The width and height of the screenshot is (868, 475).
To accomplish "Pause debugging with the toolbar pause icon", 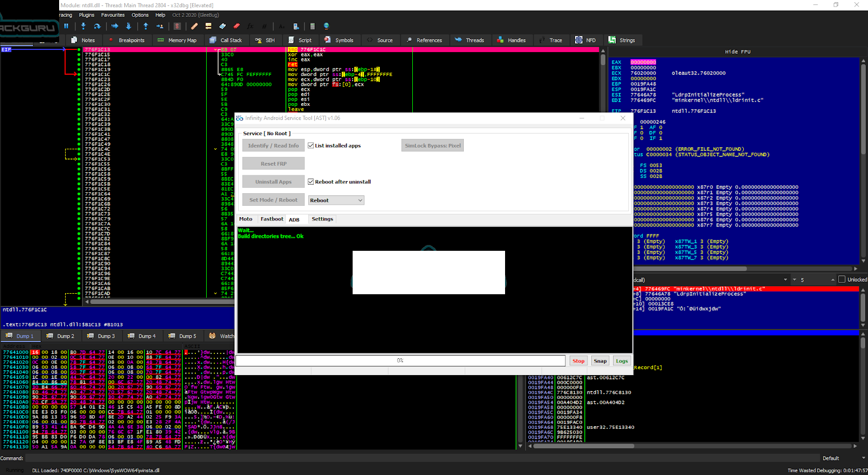I will tap(66, 26).
